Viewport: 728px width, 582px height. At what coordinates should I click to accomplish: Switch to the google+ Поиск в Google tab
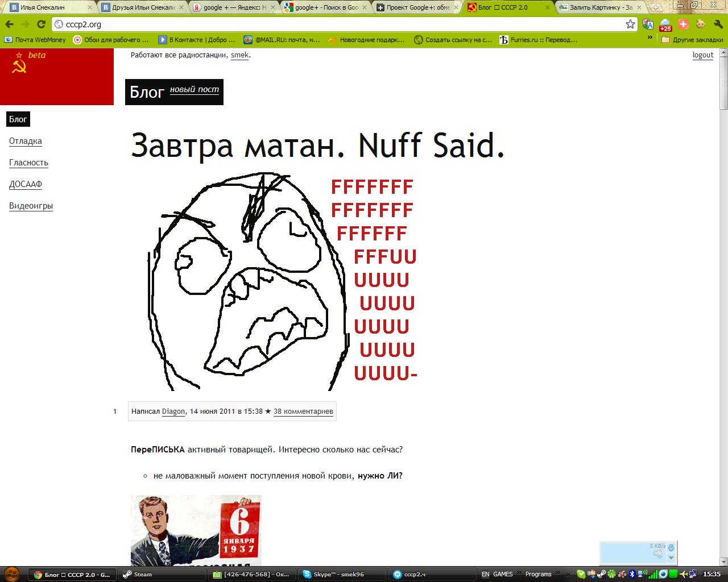(x=325, y=7)
